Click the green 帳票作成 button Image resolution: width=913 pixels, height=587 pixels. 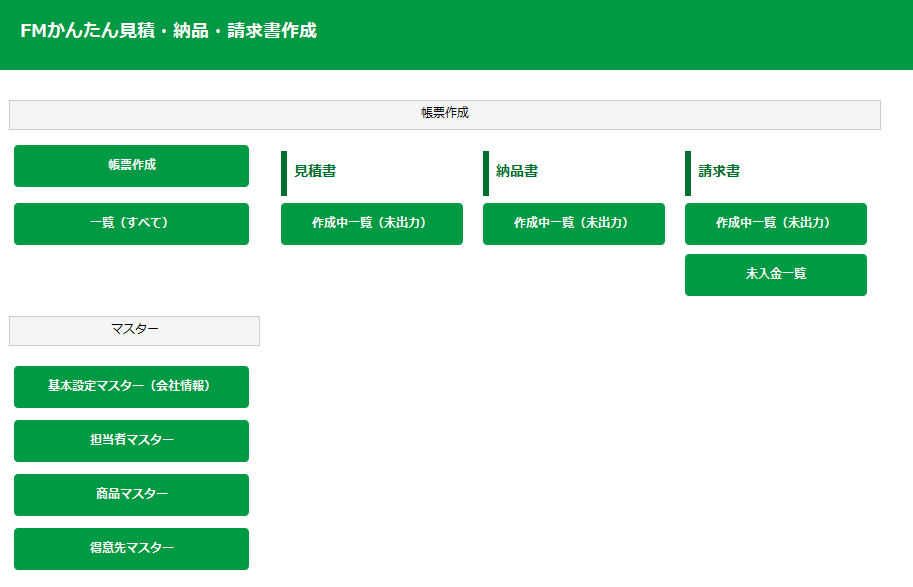point(131,166)
